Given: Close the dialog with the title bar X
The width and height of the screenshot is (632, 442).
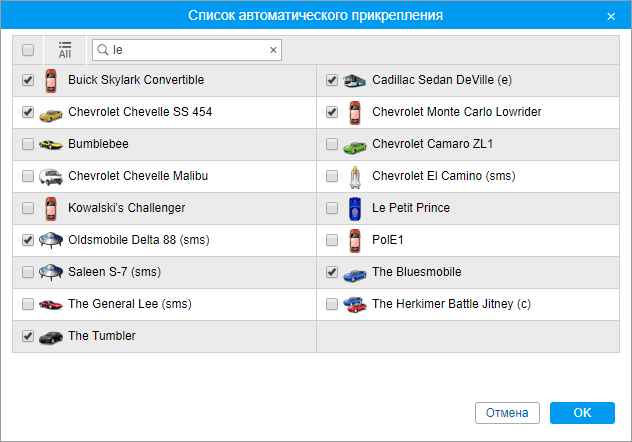Looking at the screenshot, I should click(x=611, y=16).
